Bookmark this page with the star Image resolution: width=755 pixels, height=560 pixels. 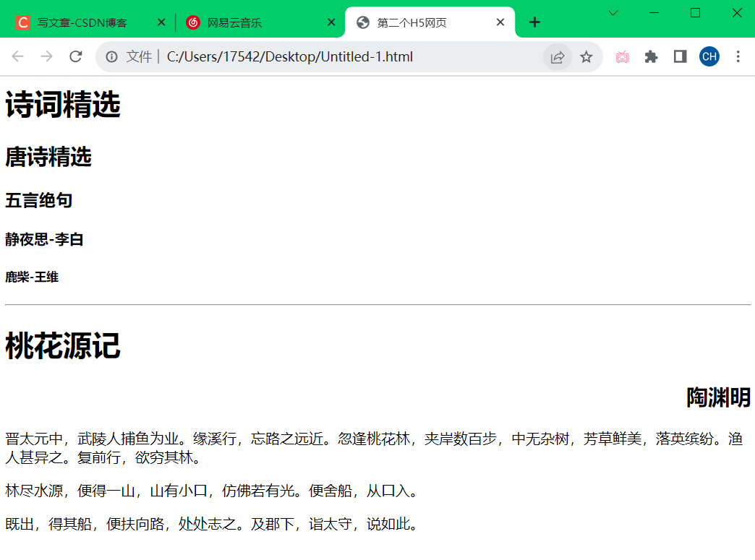point(586,57)
